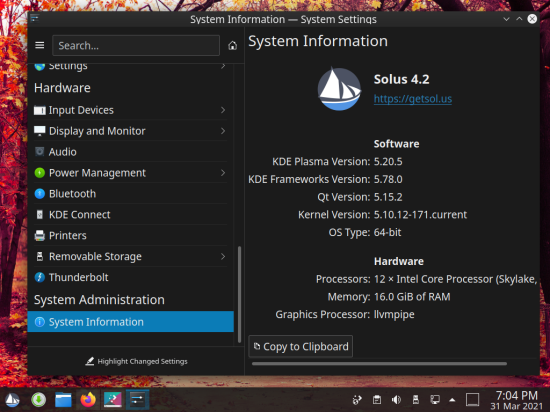Click the Input Devices keyboard icon
Screen dimensions: 550x412
click(40, 110)
